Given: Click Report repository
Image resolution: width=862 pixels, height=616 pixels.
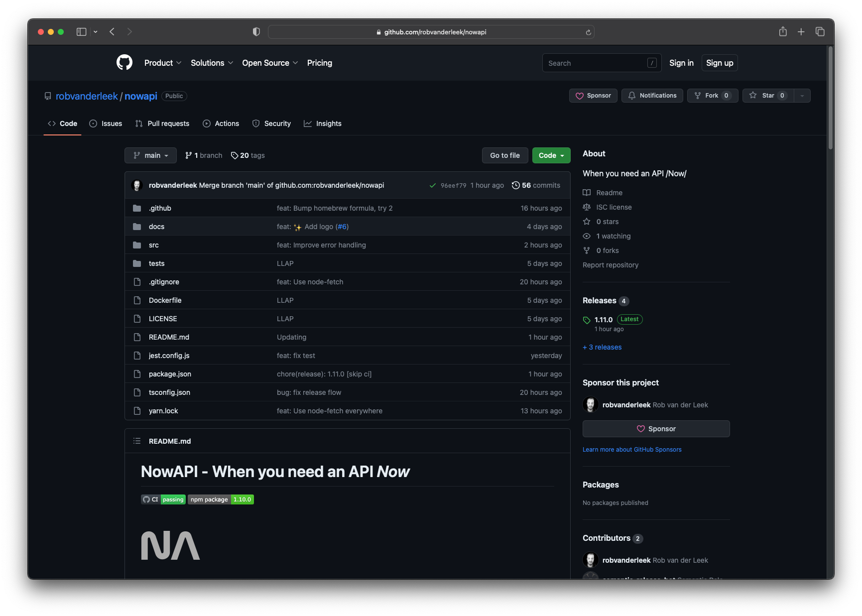Looking at the screenshot, I should (x=611, y=265).
